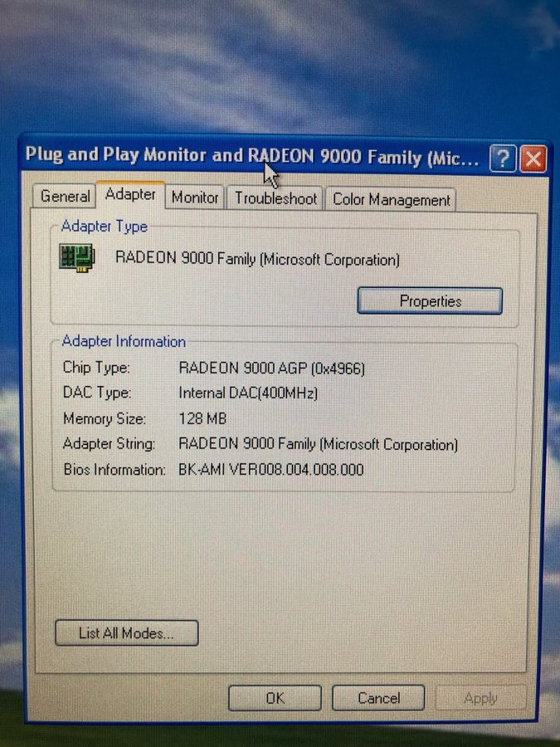
Task: Click the Adapter Information group label
Action: [124, 341]
